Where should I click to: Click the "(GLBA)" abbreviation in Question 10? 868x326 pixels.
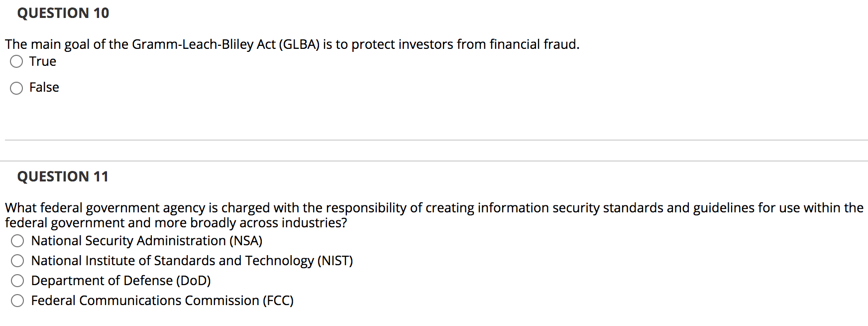click(x=299, y=44)
